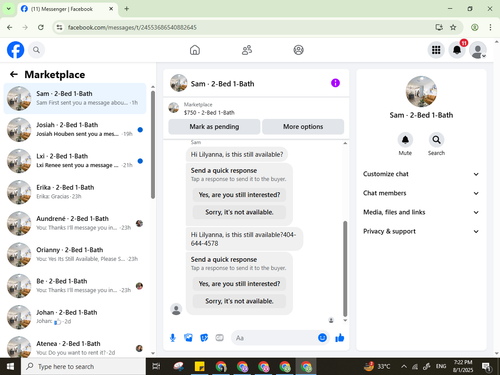This screenshot has width=500, height=375.
Task: Open Atenea - 2-Bed 1-Bath conversation
Action: (x=75, y=347)
